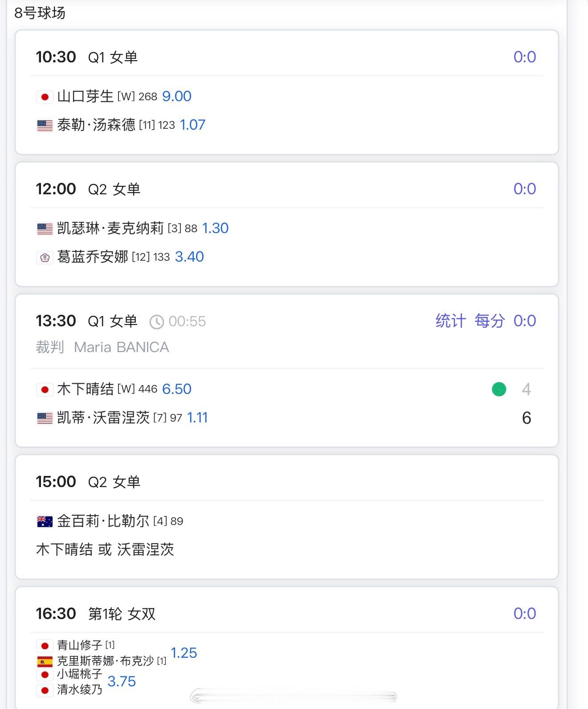Select 3.40 odds for 葛蓝乔安娜
The image size is (588, 709).
coord(189,257)
